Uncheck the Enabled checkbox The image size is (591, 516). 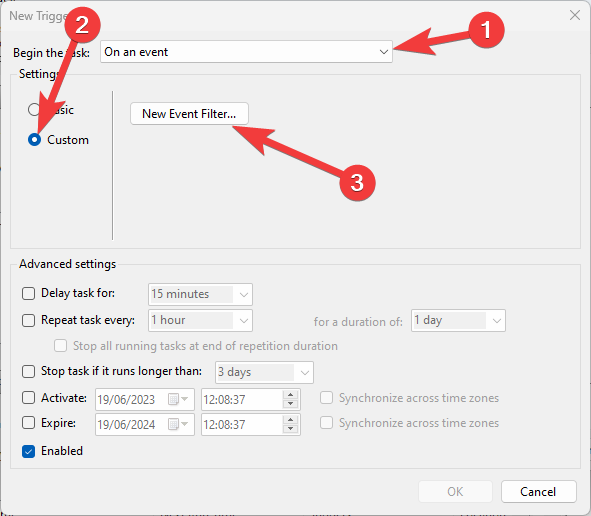point(28,451)
